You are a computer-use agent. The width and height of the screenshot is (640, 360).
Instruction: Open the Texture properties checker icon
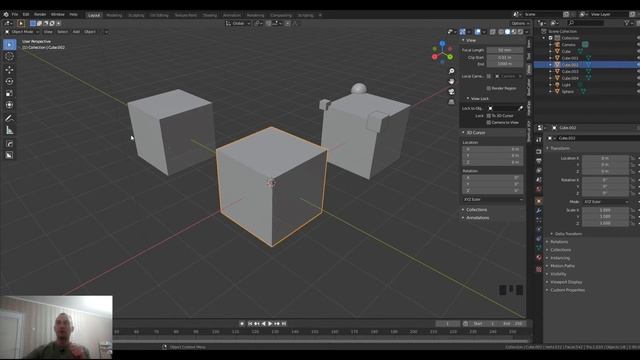[x=539, y=269]
